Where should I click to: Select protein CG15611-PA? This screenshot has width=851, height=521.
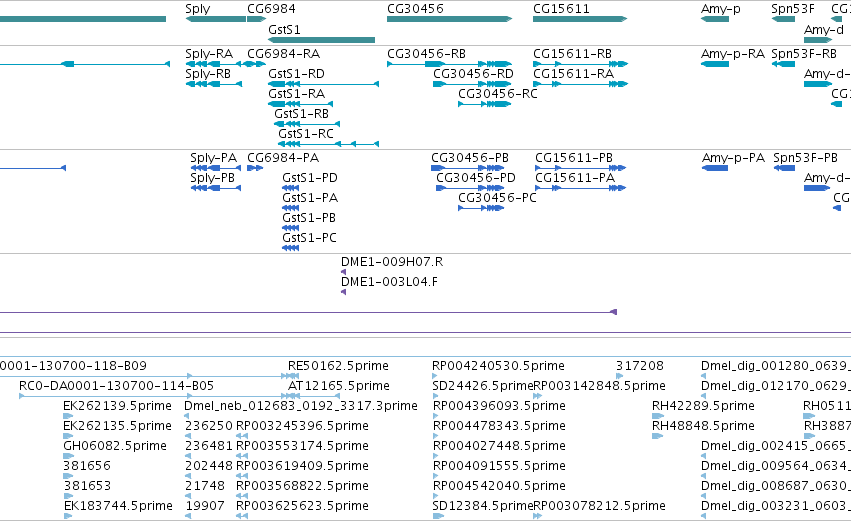tap(575, 178)
